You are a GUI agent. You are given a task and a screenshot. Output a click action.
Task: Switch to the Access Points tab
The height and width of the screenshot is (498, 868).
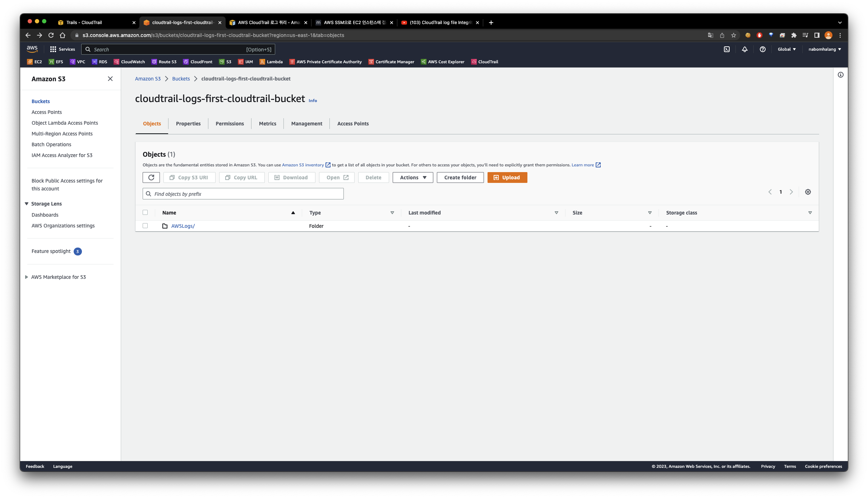(x=353, y=124)
